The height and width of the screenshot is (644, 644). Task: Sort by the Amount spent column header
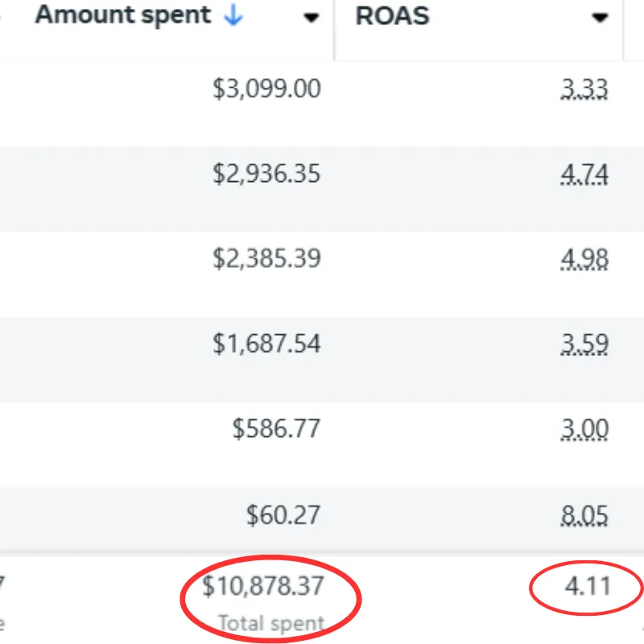pos(123,15)
